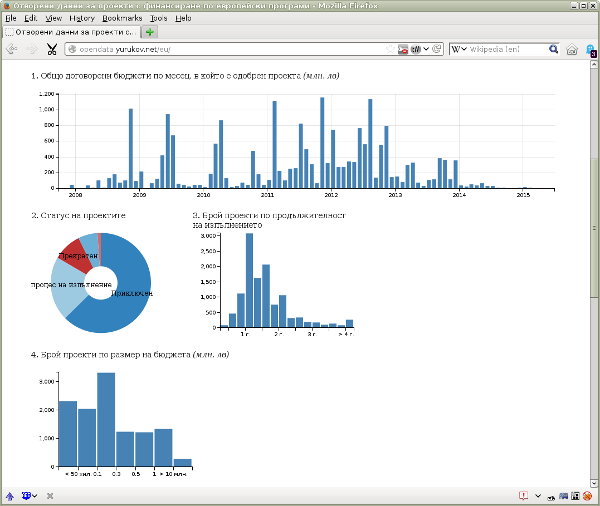Click the blue up-arrow icon in add-on bar
The image size is (600, 506).
click(10, 496)
